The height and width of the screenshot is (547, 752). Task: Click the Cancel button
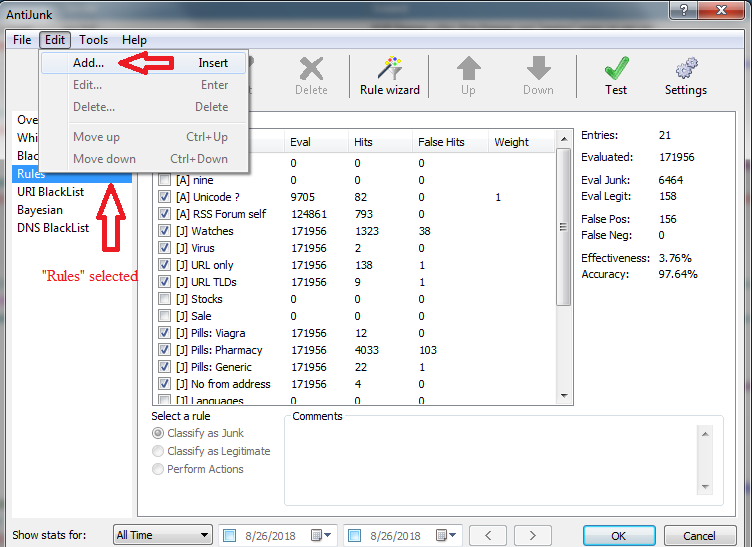699,535
